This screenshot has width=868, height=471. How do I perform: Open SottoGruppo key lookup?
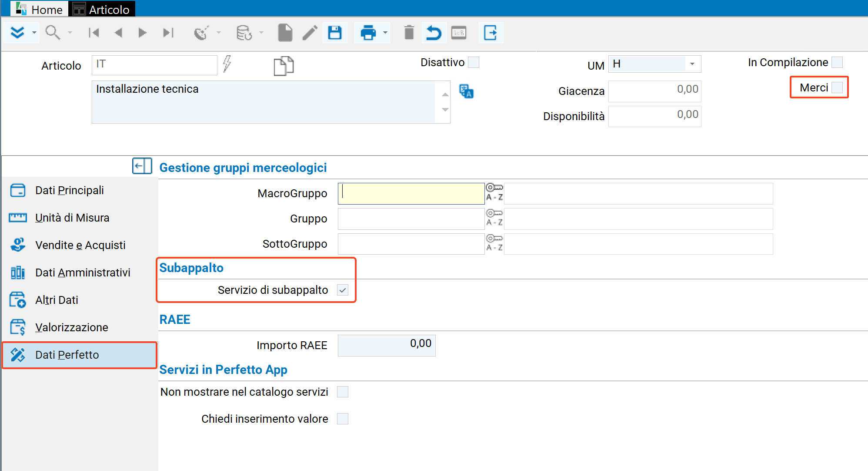coord(494,242)
